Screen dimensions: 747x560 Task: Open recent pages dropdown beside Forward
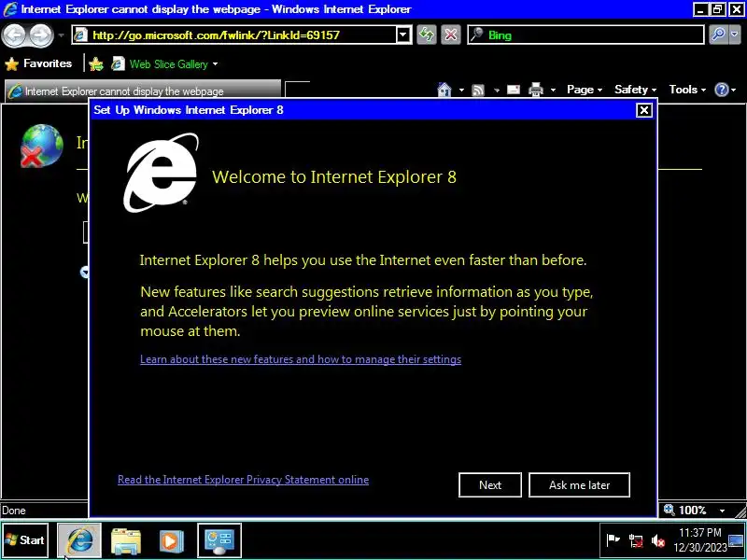61,35
